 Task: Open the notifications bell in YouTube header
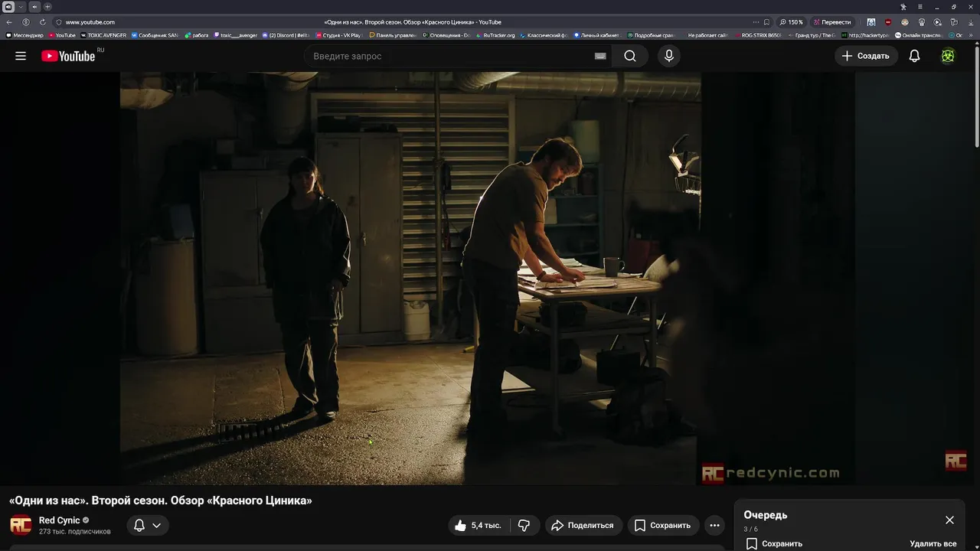click(914, 56)
